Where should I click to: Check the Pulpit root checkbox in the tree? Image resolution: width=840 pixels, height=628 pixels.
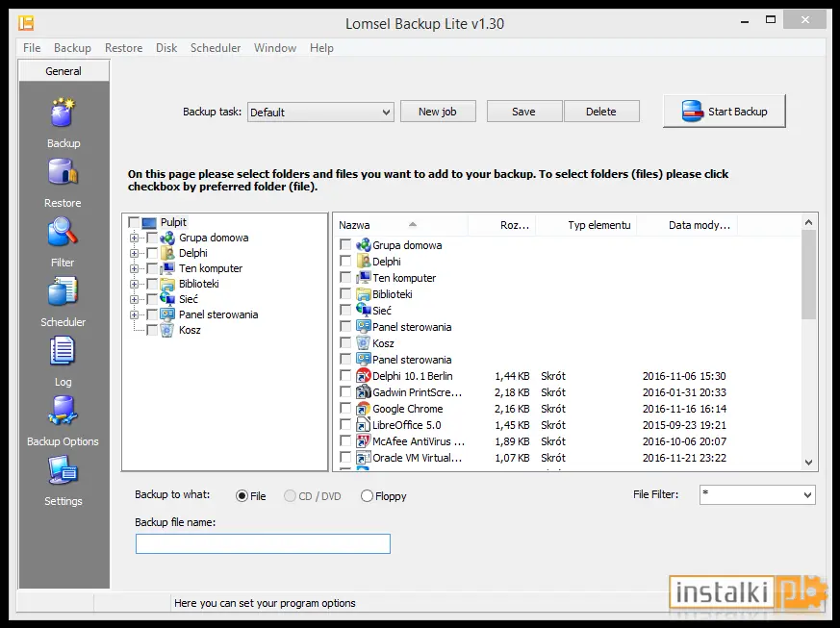(134, 222)
